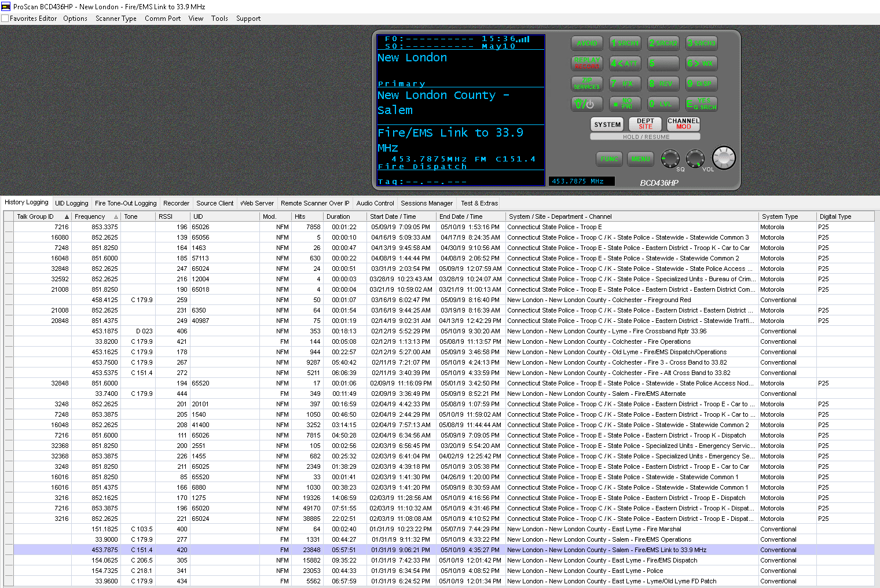
Task: Click the backlight/power key
Action: [x=587, y=104]
